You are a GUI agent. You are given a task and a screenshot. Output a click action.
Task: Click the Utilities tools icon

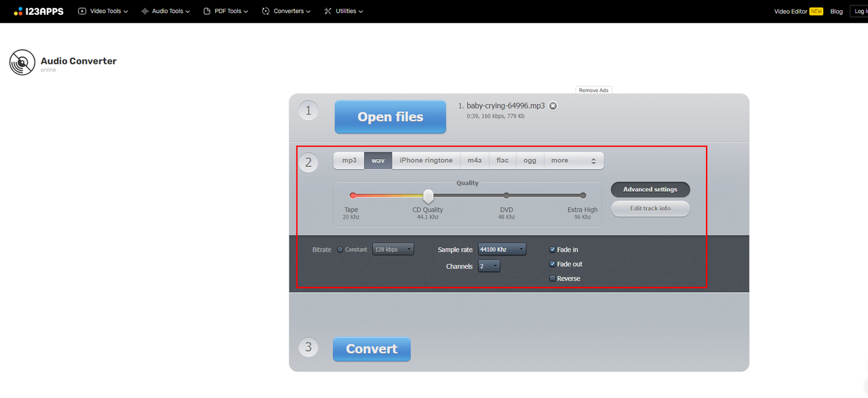pyautogui.click(x=328, y=11)
